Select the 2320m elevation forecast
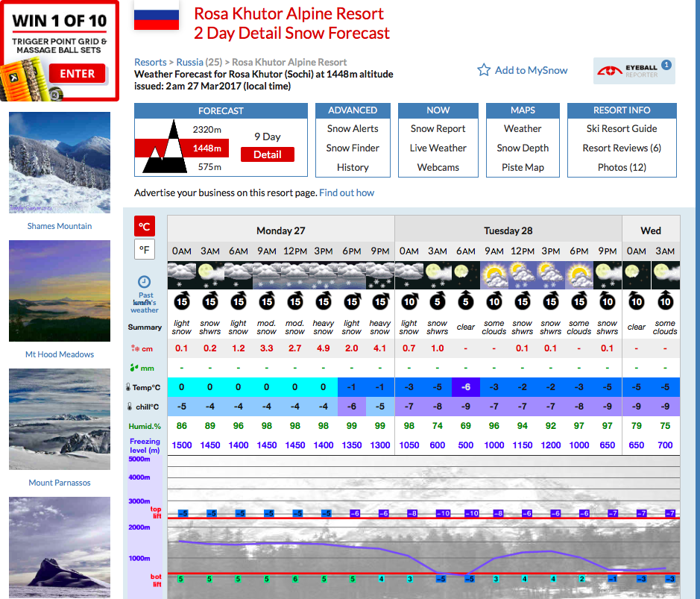The width and height of the screenshot is (700, 599). coord(206,130)
